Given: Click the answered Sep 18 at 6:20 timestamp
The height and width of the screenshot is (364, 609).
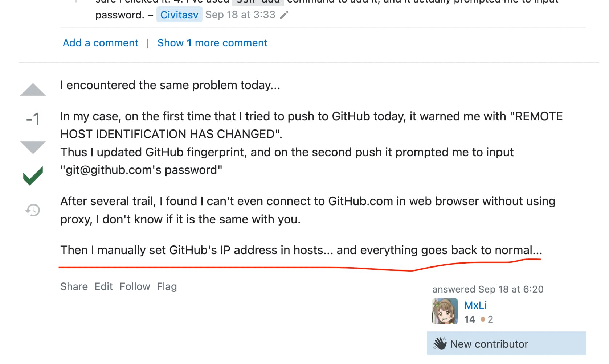Looking at the screenshot, I should pos(511,289).
